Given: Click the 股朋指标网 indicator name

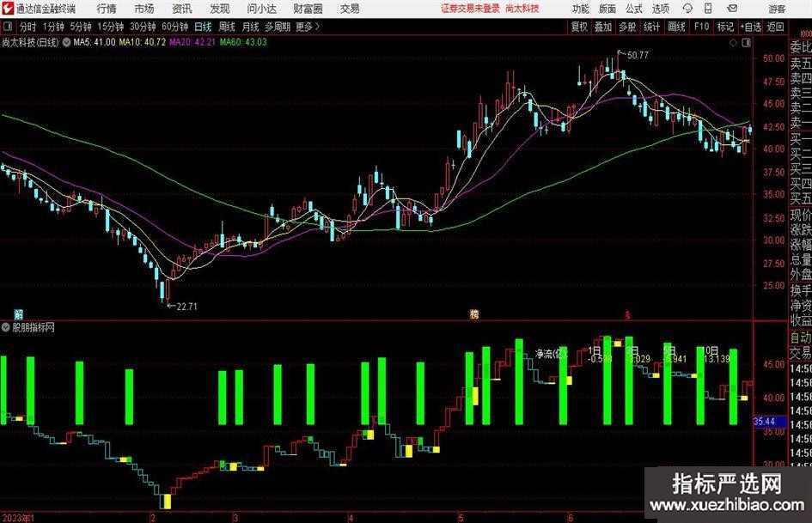Looking at the screenshot, I should 34,327.
